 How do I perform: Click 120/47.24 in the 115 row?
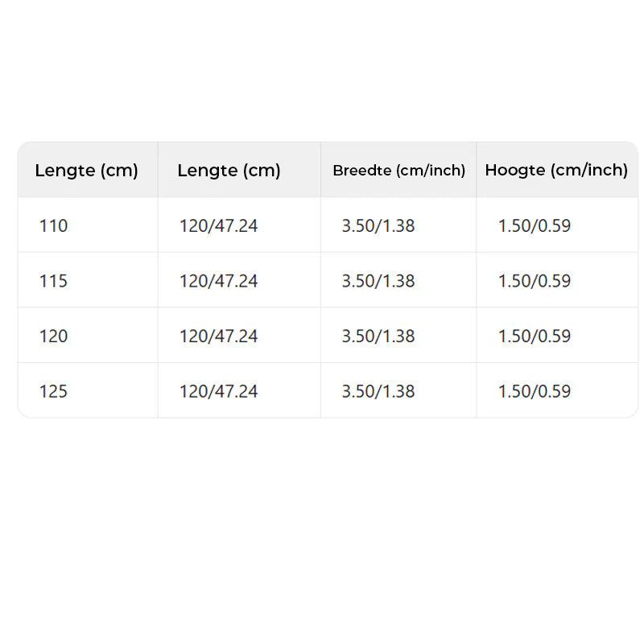coord(218,281)
